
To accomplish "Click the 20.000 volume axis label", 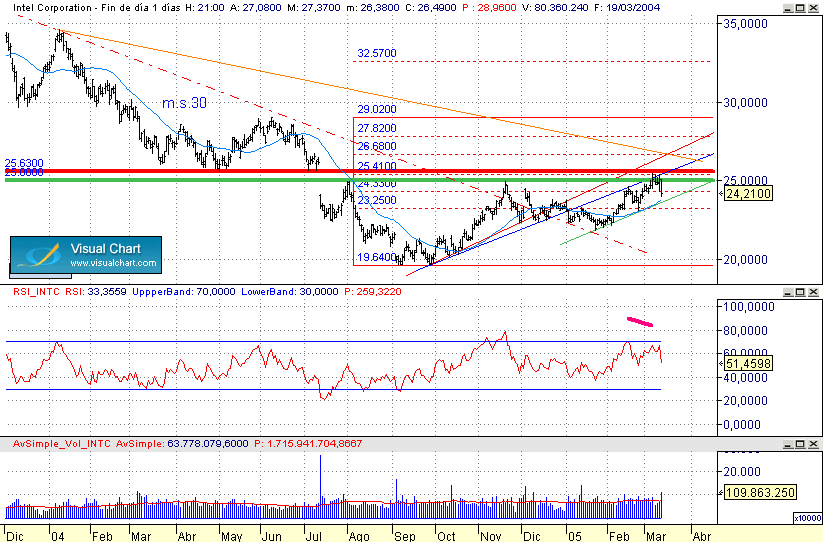I will (x=742, y=472).
